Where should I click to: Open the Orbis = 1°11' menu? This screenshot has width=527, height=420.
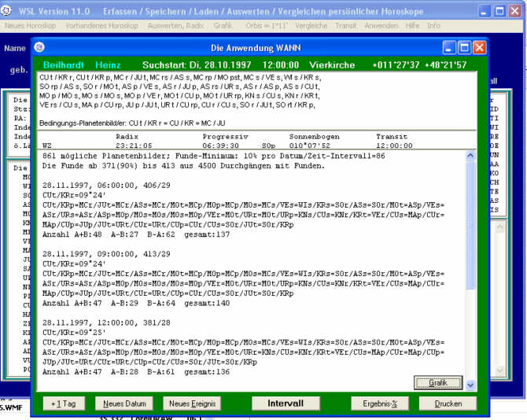pos(266,25)
